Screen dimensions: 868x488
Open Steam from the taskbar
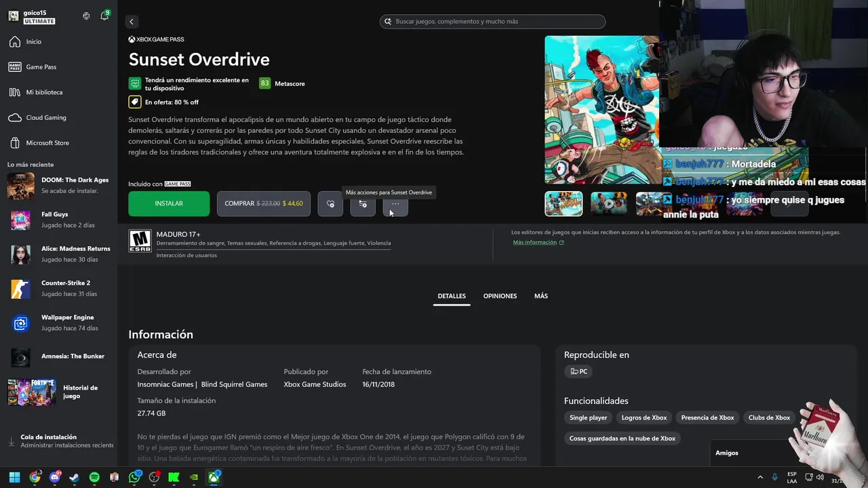click(x=74, y=477)
